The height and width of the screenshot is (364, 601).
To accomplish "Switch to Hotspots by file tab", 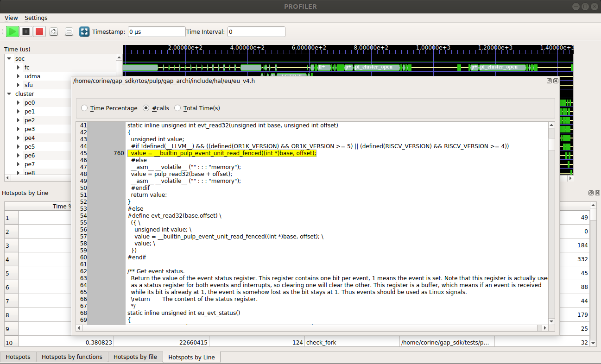I will (135, 357).
